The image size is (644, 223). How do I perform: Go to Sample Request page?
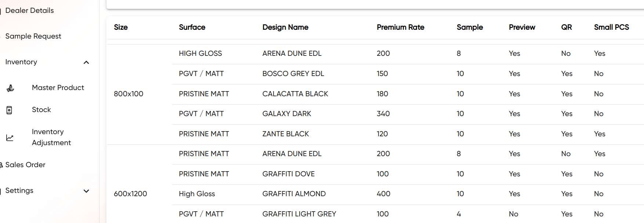pos(33,36)
